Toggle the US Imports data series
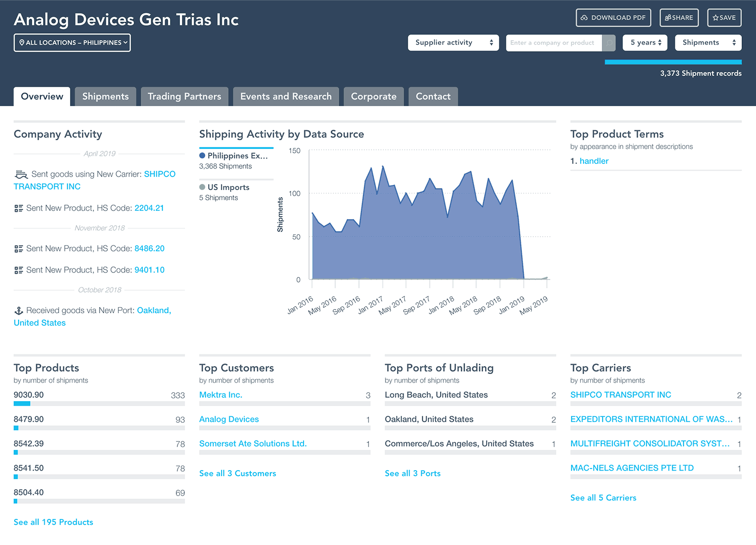Screen dimensions: 756x545 tap(224, 188)
